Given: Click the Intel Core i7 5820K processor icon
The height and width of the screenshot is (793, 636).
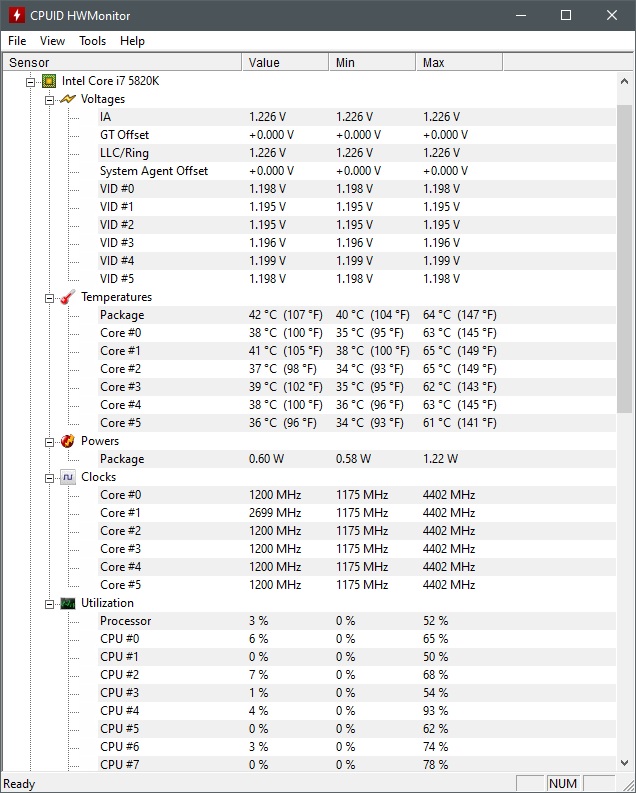Looking at the screenshot, I should click(49, 81).
